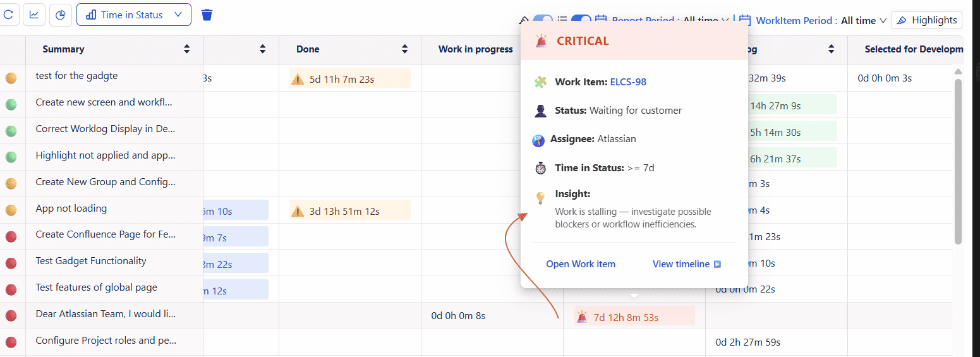Click the warning icon in the App not loading row
Screen dimensions: 980x357
click(298, 211)
